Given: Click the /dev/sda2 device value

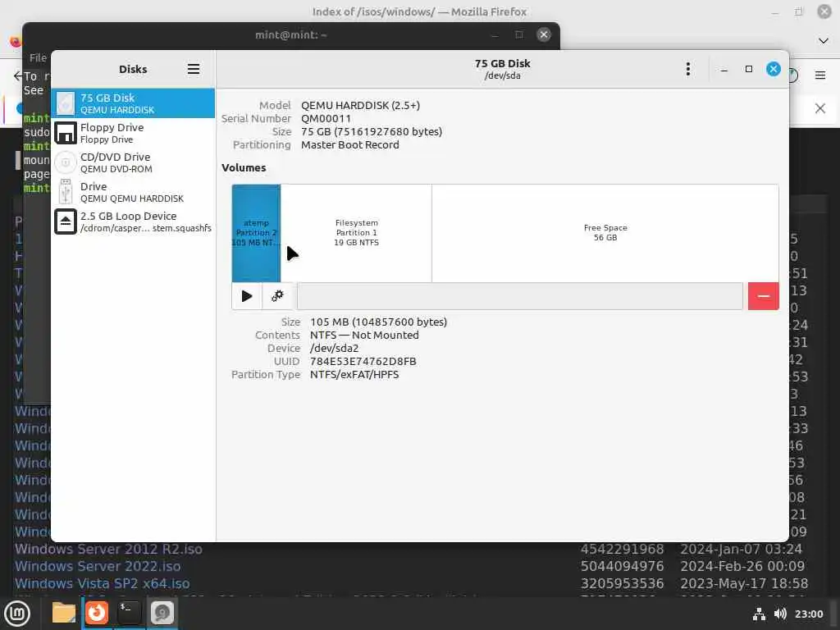Looking at the screenshot, I should [x=335, y=348].
